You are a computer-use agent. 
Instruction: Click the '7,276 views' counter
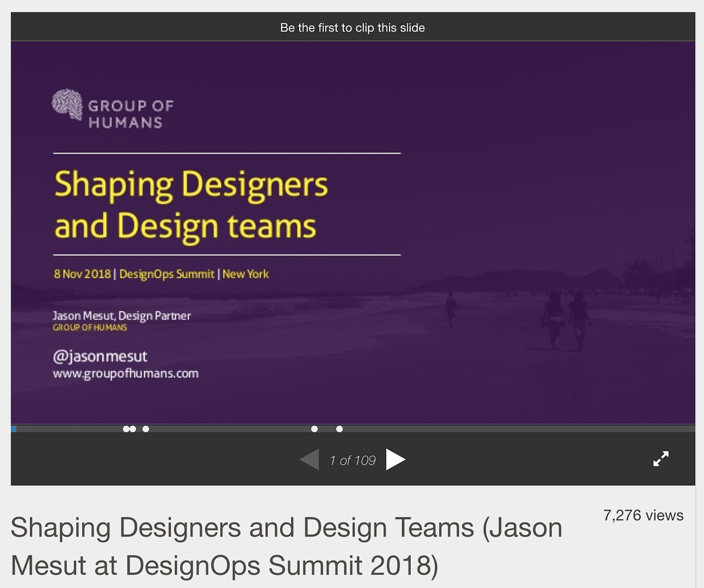[644, 515]
